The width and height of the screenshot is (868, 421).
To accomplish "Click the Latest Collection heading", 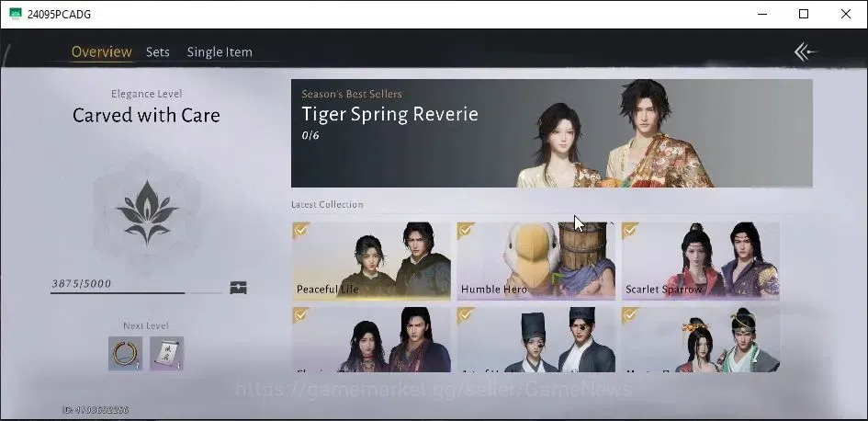I will (x=327, y=204).
